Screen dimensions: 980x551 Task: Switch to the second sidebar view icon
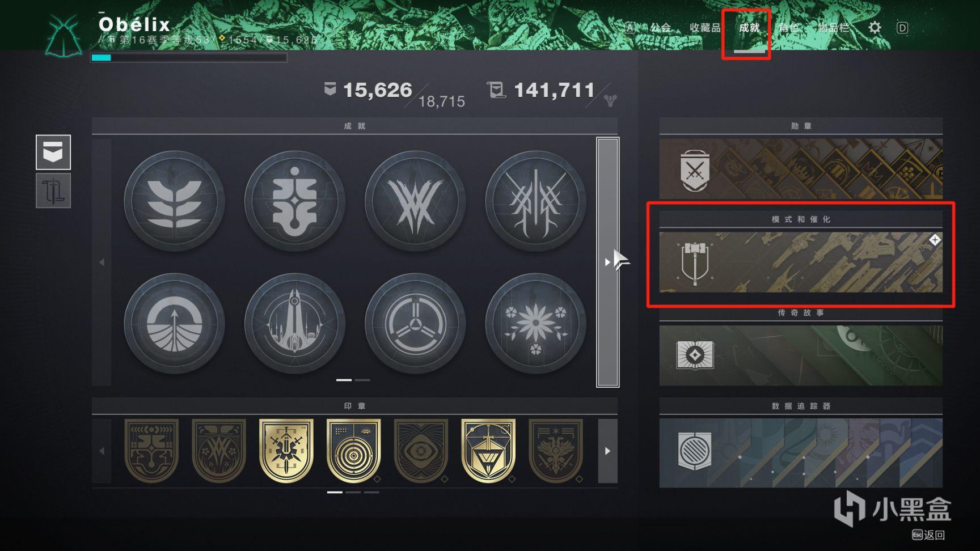point(53,190)
